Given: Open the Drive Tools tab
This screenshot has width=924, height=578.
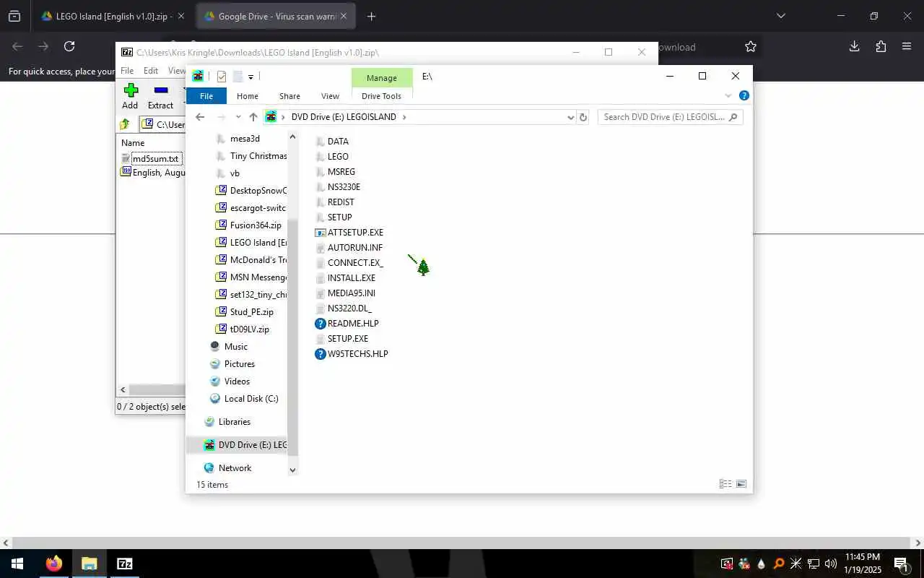Looking at the screenshot, I should 381,96.
